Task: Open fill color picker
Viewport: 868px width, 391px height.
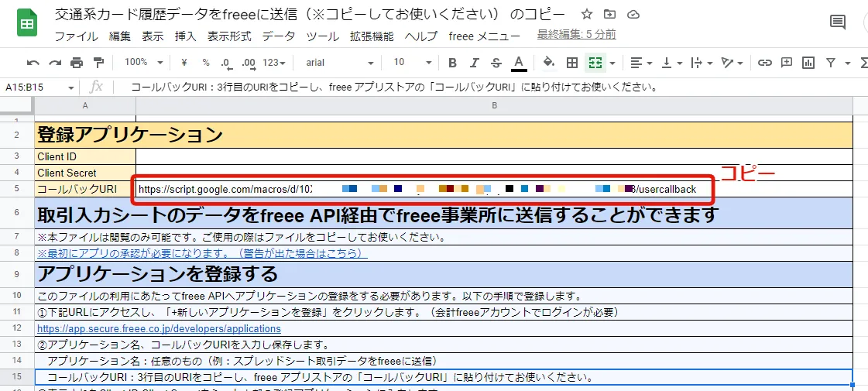Action: pyautogui.click(x=549, y=63)
